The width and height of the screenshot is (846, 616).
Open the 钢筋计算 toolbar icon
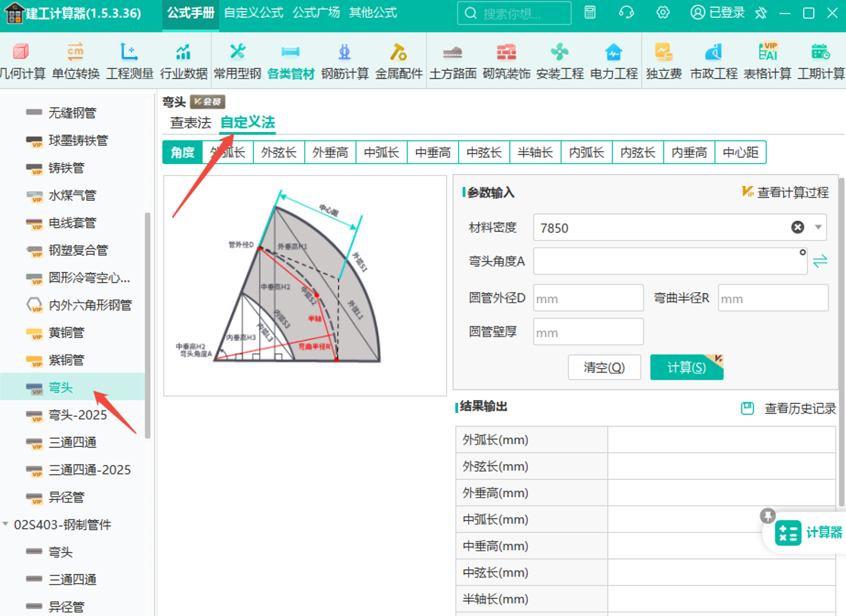click(344, 52)
